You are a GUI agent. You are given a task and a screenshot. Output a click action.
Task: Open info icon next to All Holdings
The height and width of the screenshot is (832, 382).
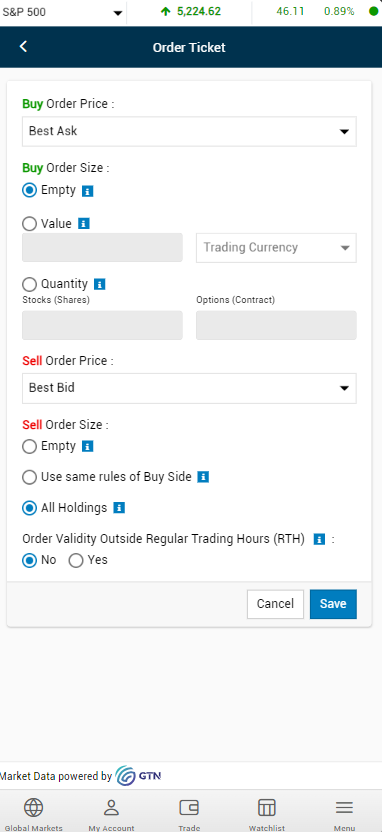119,508
